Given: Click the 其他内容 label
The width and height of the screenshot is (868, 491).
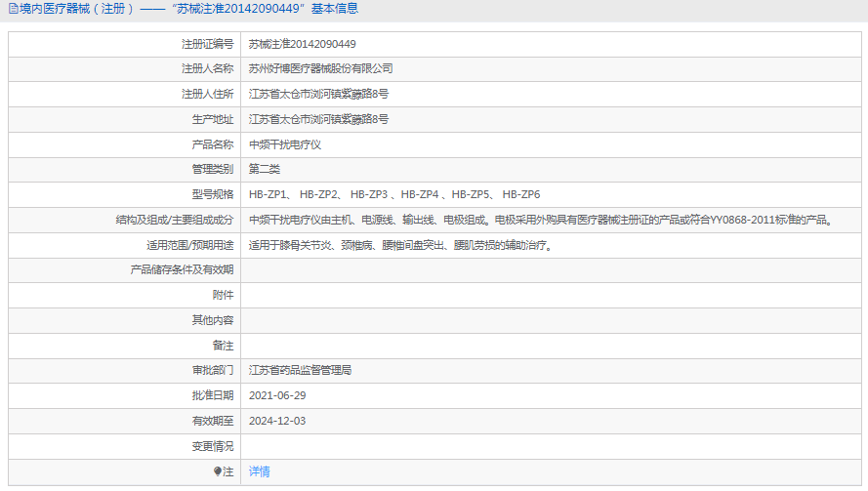Looking at the screenshot, I should pyautogui.click(x=213, y=320).
